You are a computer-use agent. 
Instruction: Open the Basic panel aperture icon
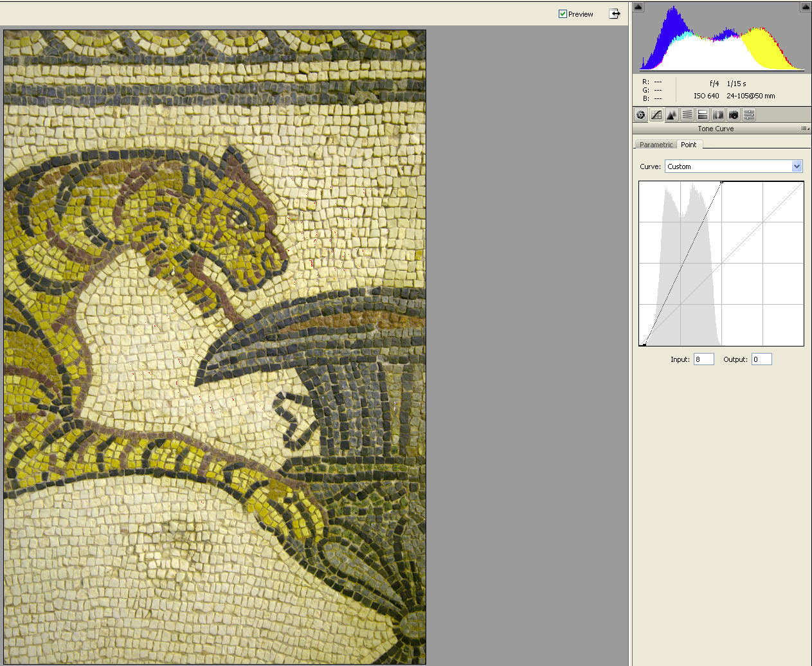tap(640, 115)
